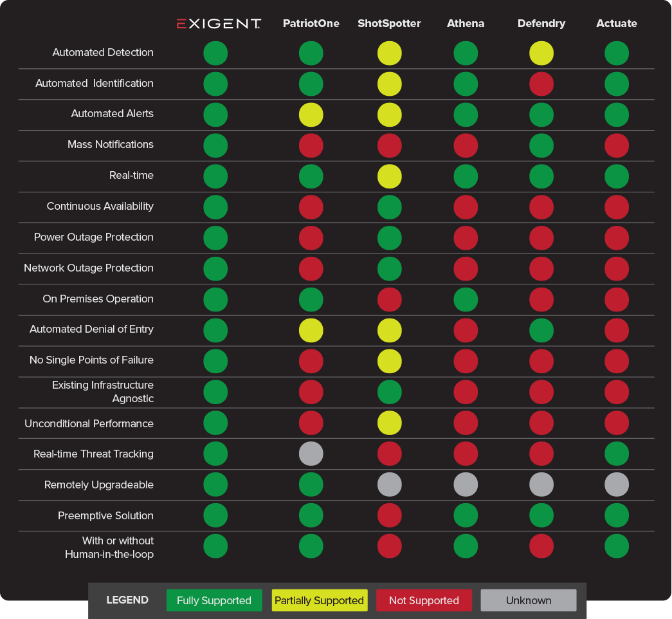Click the On Premises Operation row label
Screen dimensions: 672x619
pos(98,299)
